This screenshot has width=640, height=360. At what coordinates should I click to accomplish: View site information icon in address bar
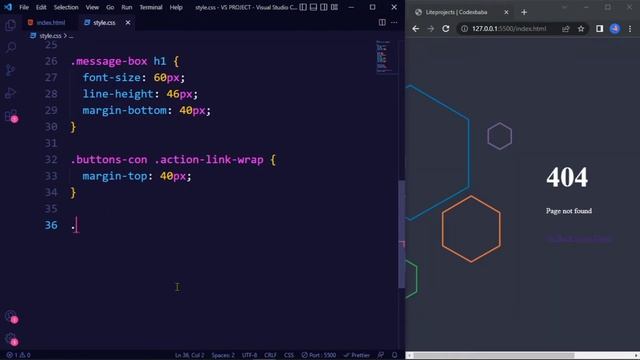click(x=464, y=29)
